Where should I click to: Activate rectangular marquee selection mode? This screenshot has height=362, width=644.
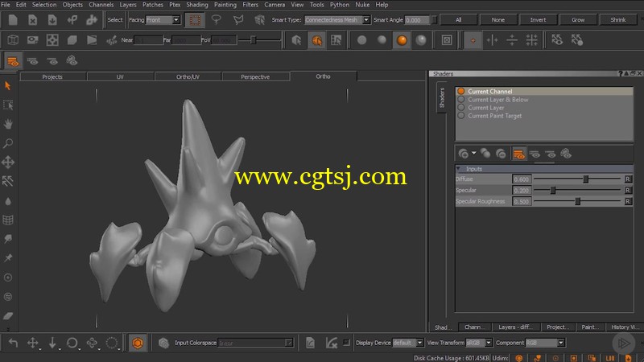click(195, 19)
